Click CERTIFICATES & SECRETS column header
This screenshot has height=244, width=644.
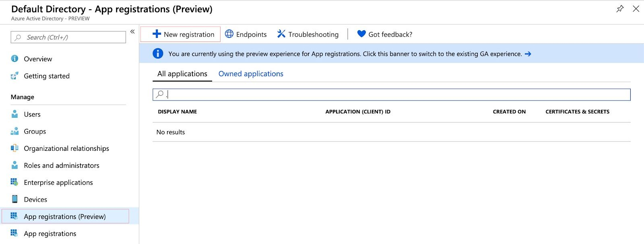point(577,112)
